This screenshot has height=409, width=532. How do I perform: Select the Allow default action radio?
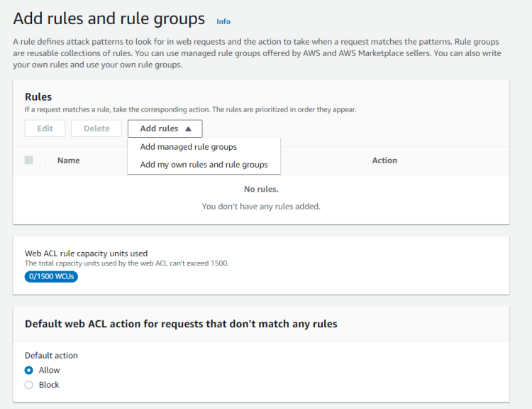coord(29,370)
